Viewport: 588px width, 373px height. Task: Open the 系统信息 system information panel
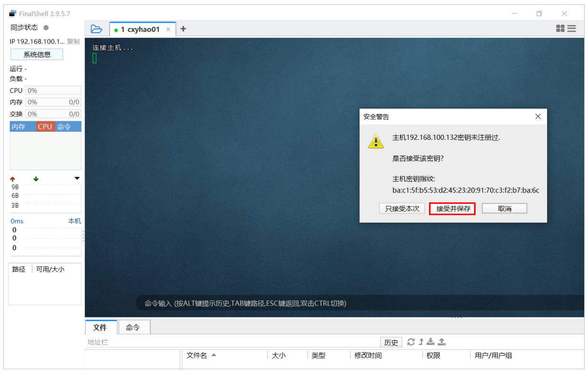click(37, 54)
